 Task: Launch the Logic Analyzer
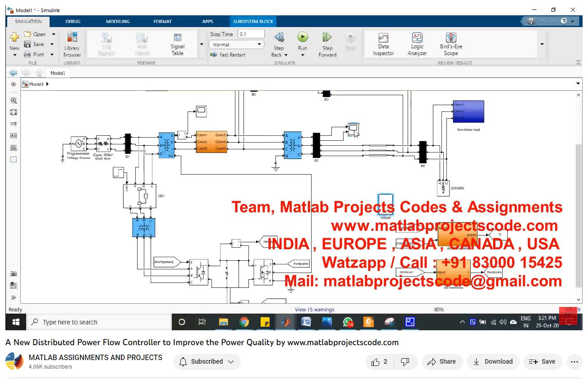417,44
